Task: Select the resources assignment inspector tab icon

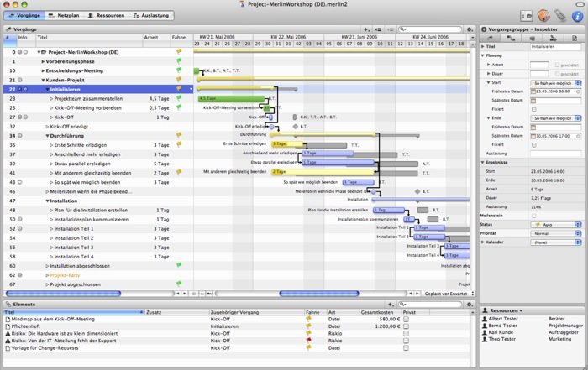Action: [553, 39]
